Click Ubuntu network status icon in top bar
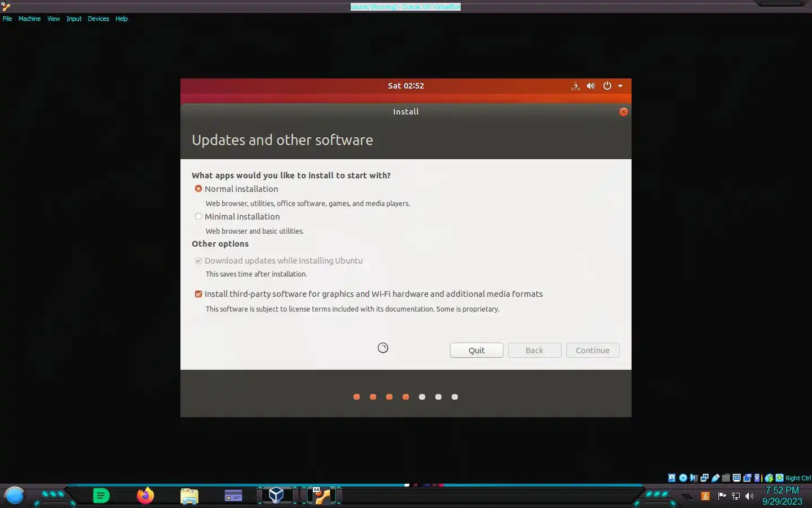This screenshot has width=812, height=508. pos(575,86)
